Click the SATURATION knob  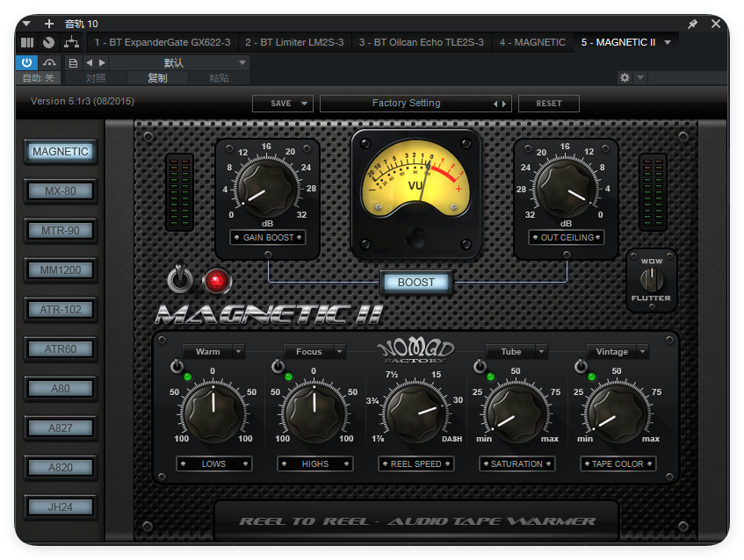coord(516,413)
